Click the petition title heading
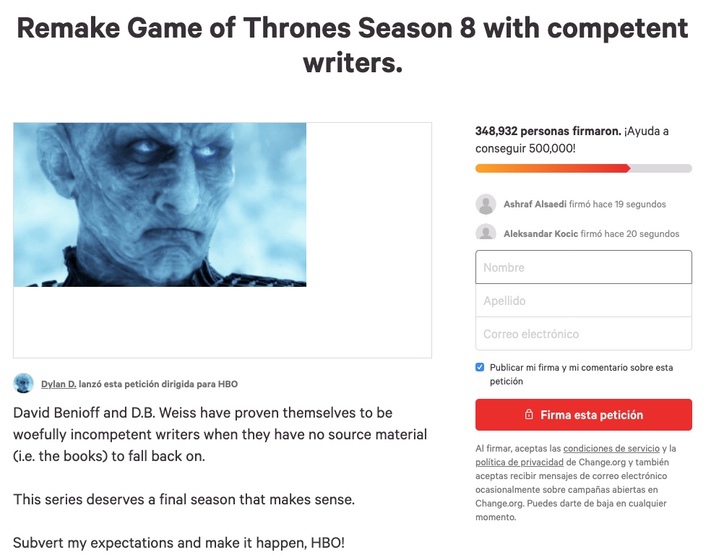Image resolution: width=728 pixels, height=560 pixels. tap(352, 45)
